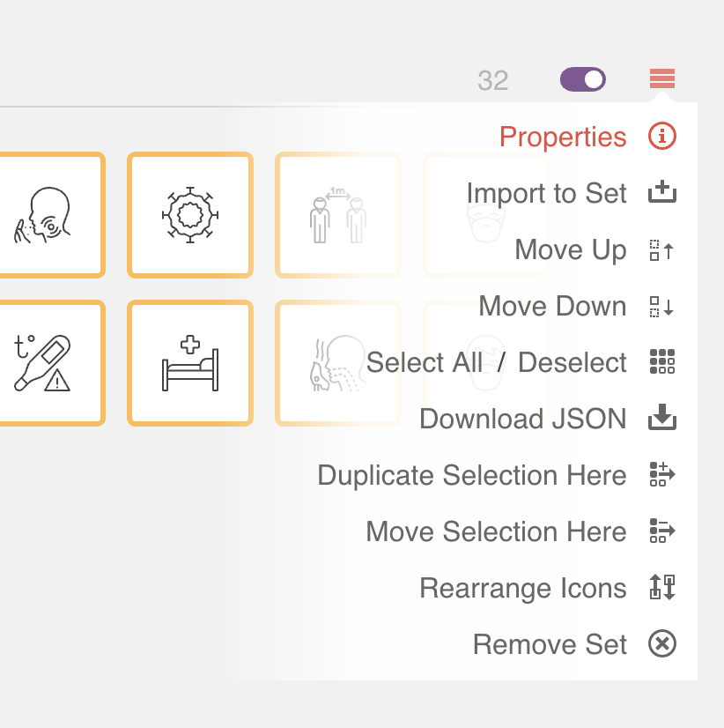The image size is (724, 728).
Task: Click the Move Up arrow icon
Action: coord(661,249)
